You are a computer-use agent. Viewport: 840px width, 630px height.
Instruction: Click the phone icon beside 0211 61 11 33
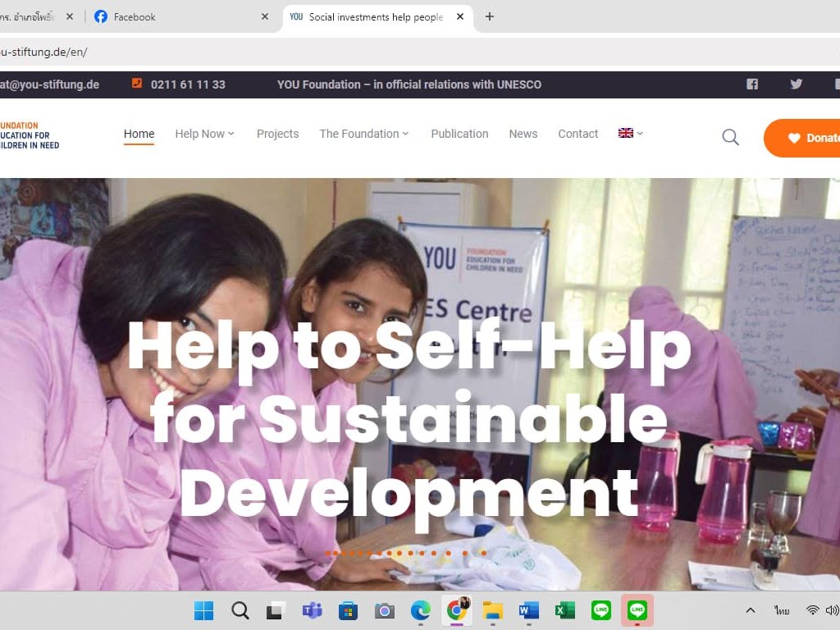pyautogui.click(x=137, y=83)
